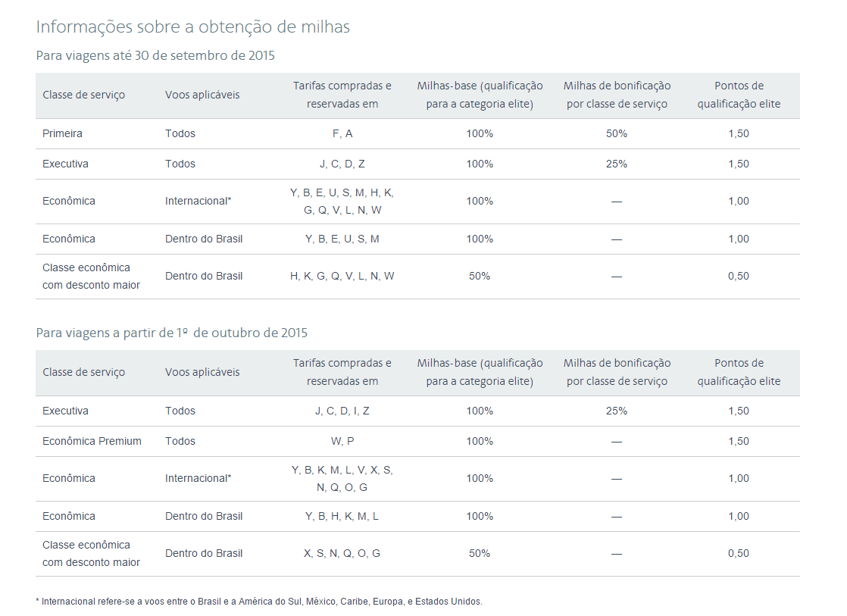Image resolution: width=847 pixels, height=616 pixels.
Task: Click the 'Y, B, E, U, S, M' fare cell
Action: coord(342,239)
